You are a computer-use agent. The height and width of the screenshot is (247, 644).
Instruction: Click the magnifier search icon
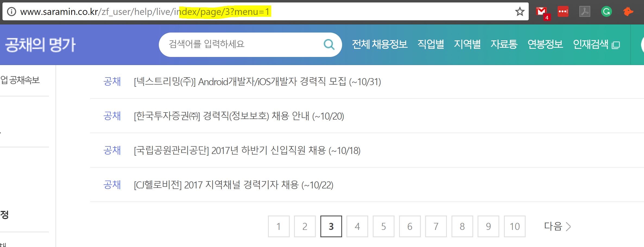pyautogui.click(x=329, y=44)
